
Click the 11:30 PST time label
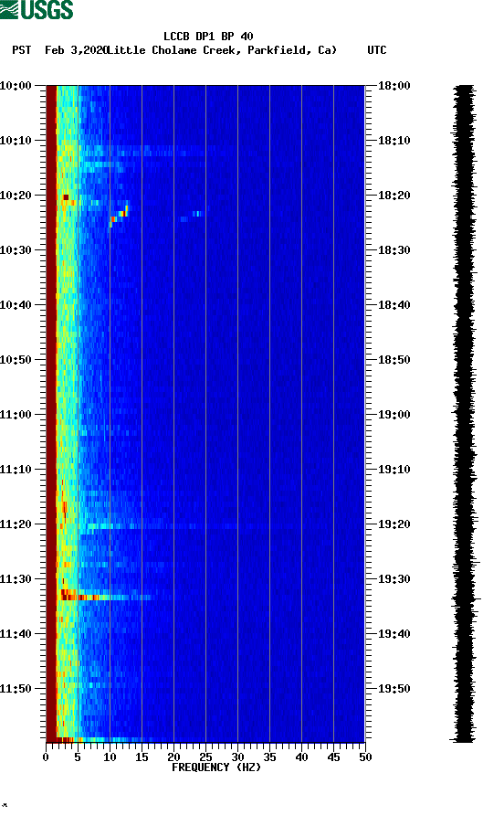(x=16, y=579)
